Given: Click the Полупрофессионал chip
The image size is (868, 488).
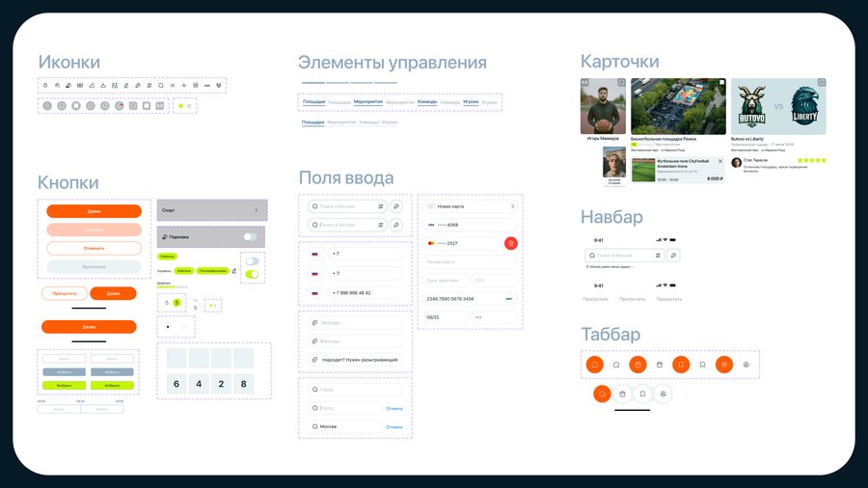Looking at the screenshot, I should [212, 271].
